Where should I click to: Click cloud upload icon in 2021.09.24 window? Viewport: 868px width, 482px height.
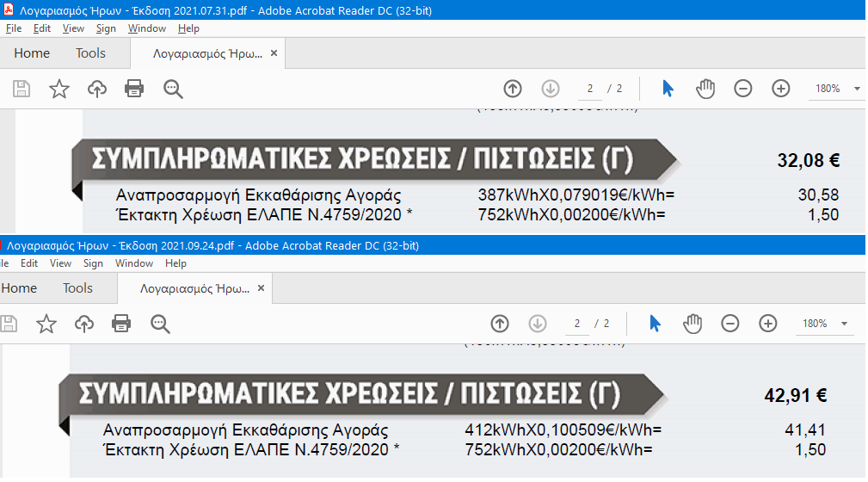pos(84,324)
